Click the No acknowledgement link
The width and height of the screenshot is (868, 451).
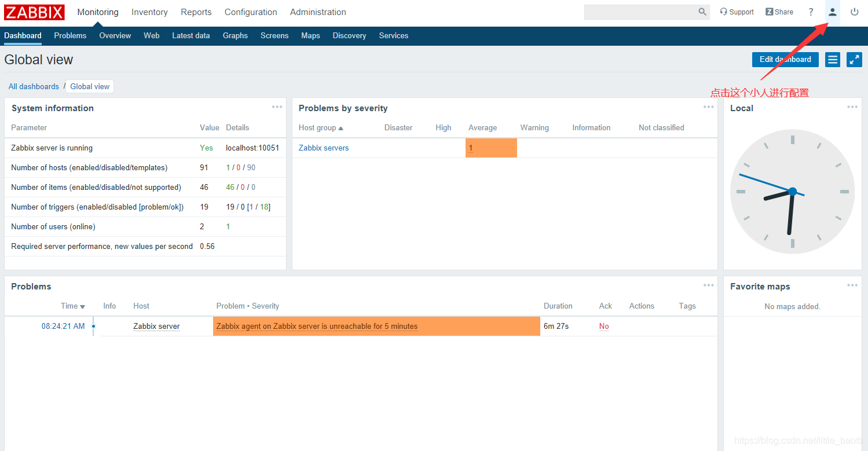point(604,327)
